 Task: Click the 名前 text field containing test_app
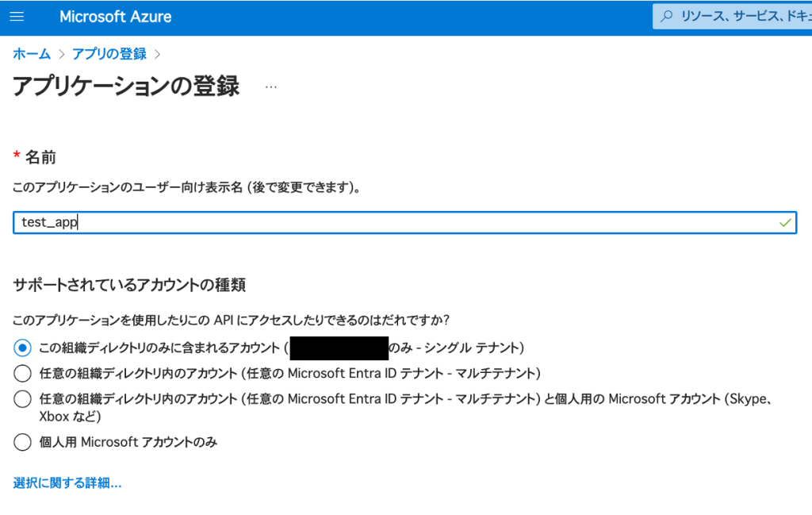tap(396, 223)
